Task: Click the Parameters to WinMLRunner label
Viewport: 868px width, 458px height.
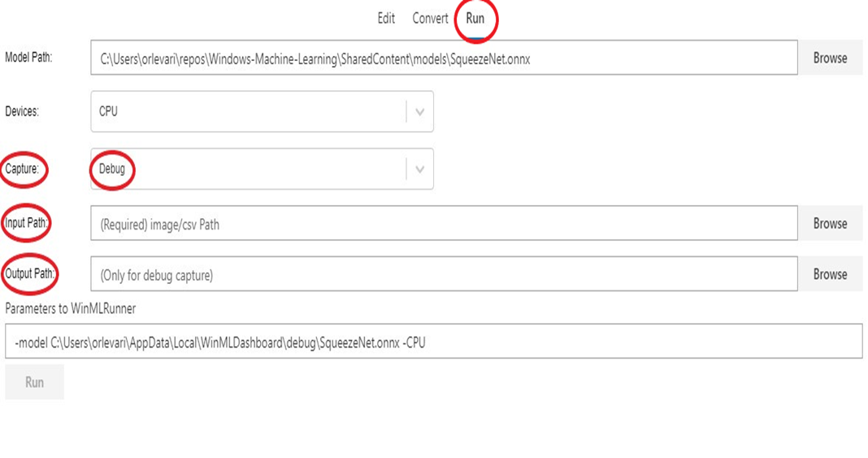Action: 71,308
